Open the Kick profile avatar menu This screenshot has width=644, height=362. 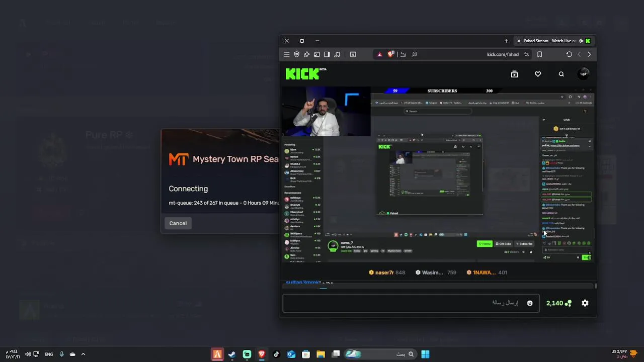584,74
